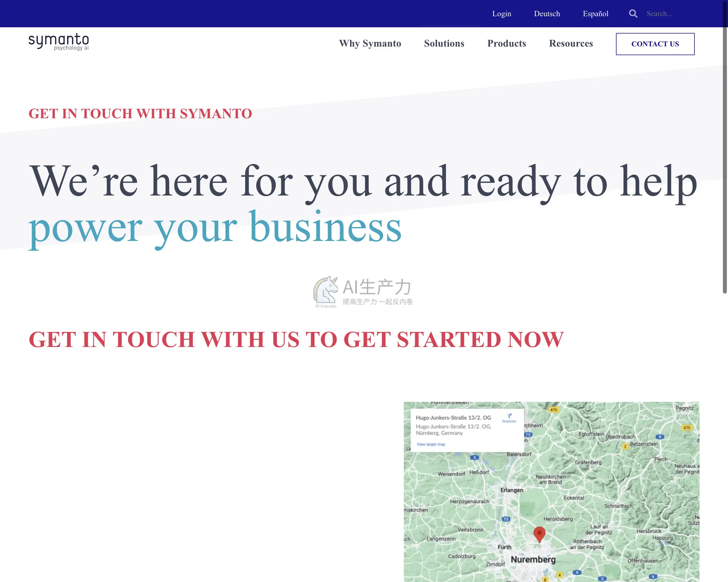
Task: Click the Fürth label on map
Action: [504, 547]
